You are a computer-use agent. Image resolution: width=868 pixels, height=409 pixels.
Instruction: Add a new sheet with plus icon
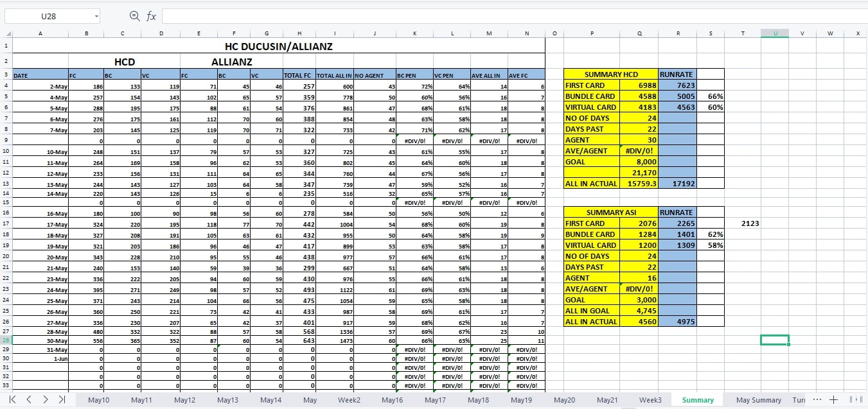[x=833, y=399]
